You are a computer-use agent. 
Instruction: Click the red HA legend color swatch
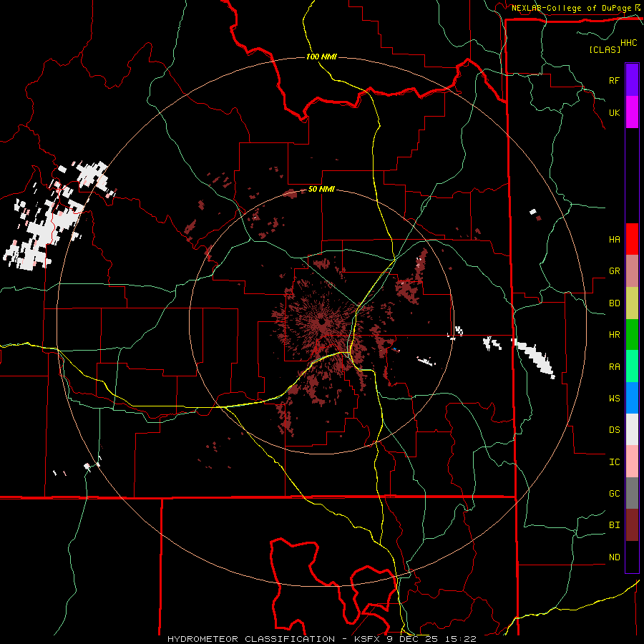click(632, 239)
